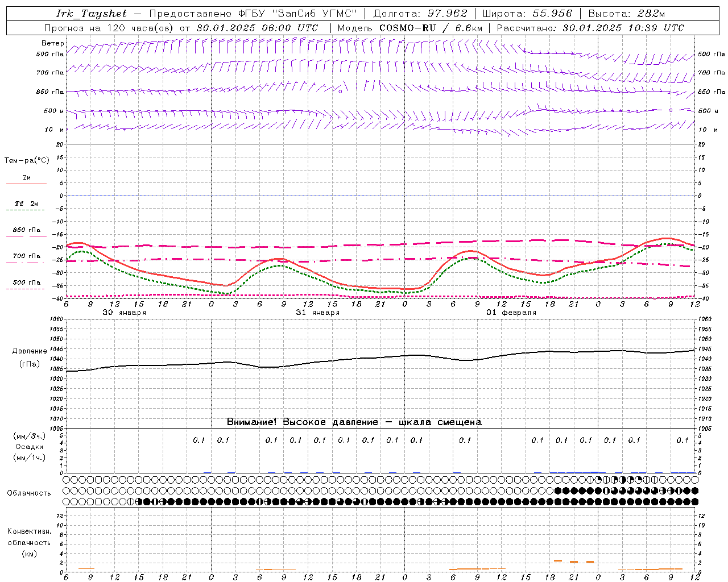Click the '(гПа)' unit under Давление
Image resolution: width=728 pixels, height=582 pixels.
pos(30,364)
